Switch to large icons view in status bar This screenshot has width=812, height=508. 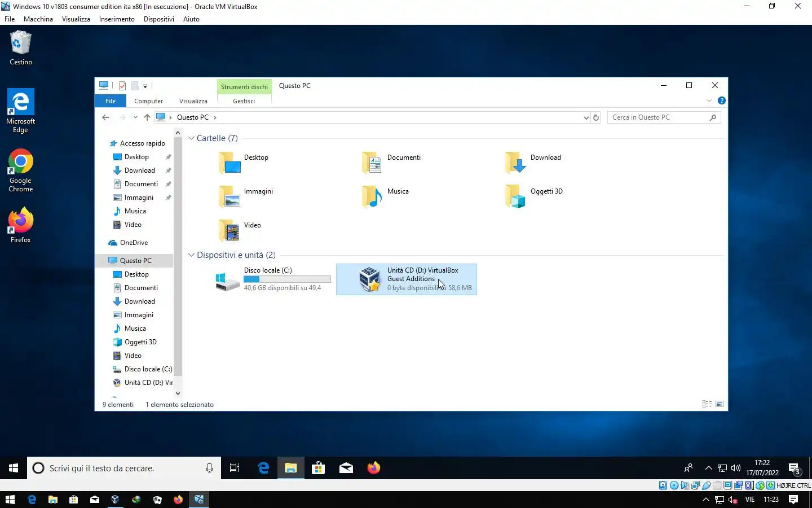(720, 404)
